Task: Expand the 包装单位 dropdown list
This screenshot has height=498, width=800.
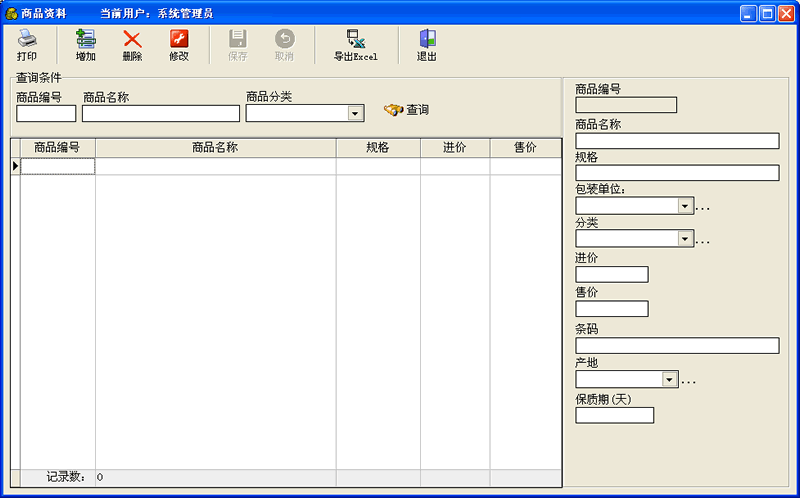Action: pos(684,206)
